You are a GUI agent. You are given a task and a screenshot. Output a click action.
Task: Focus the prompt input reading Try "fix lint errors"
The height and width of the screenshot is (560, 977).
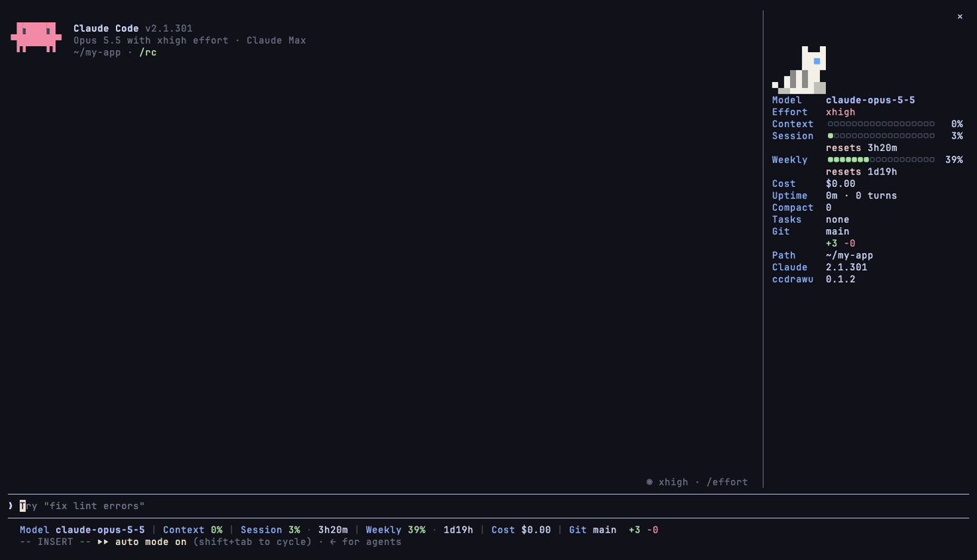pos(488,506)
